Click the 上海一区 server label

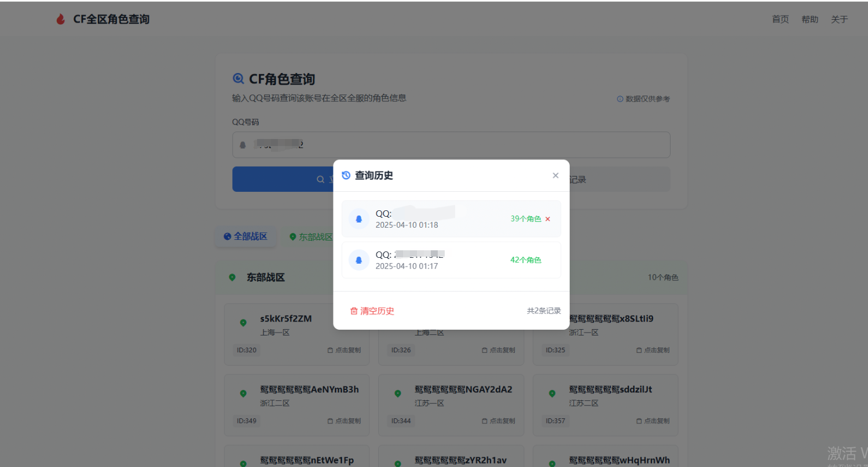point(274,333)
